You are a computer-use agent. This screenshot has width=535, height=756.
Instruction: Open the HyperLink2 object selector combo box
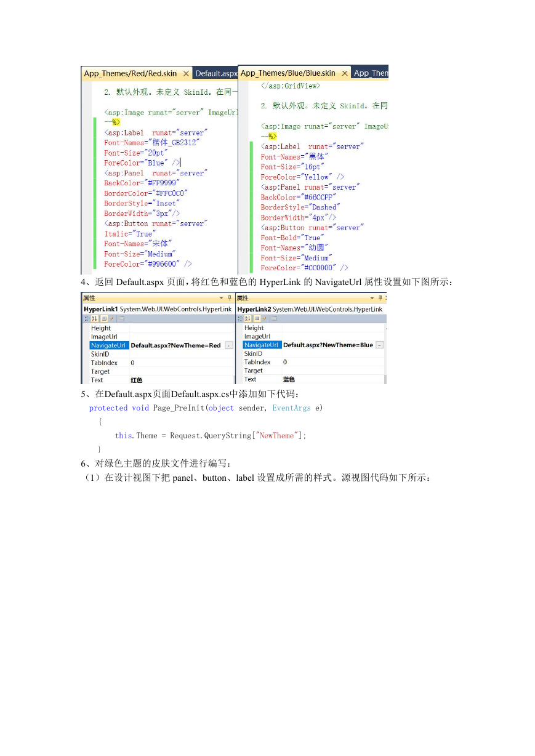[x=310, y=308]
